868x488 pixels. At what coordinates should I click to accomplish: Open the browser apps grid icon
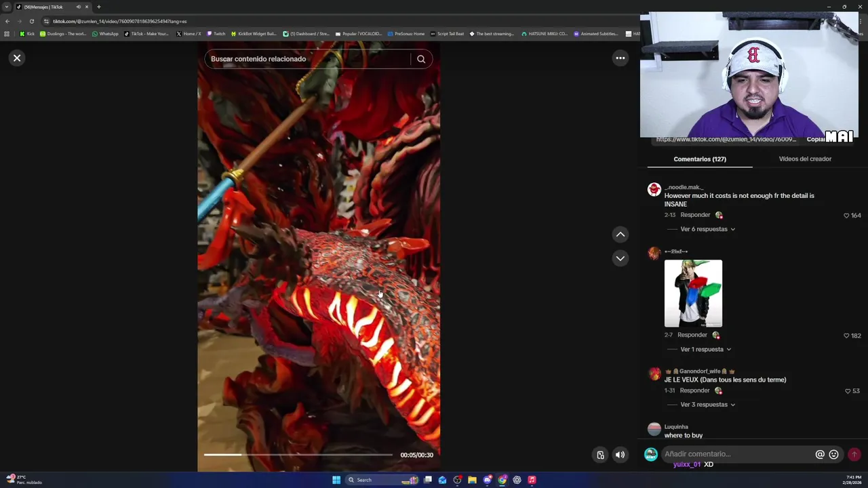pyautogui.click(x=7, y=34)
